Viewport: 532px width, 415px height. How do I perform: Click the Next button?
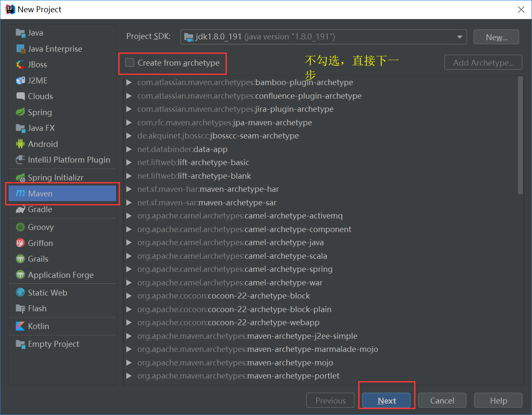click(x=387, y=401)
